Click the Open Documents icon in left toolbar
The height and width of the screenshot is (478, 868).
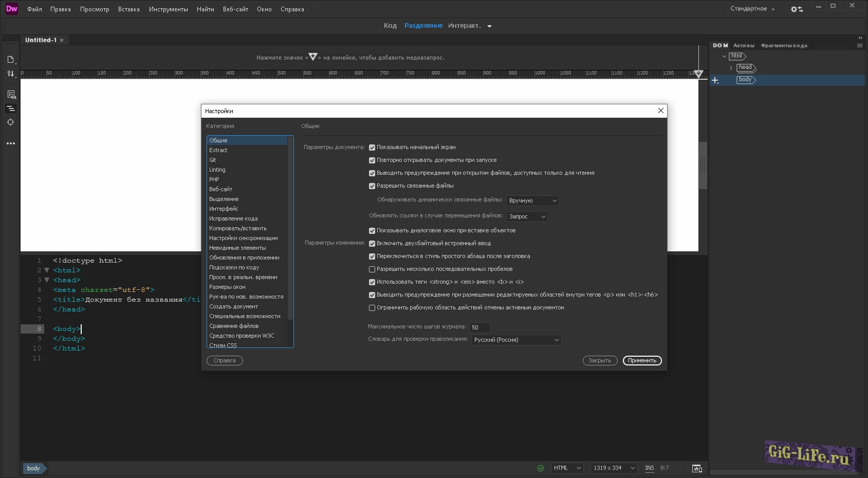pos(10,60)
